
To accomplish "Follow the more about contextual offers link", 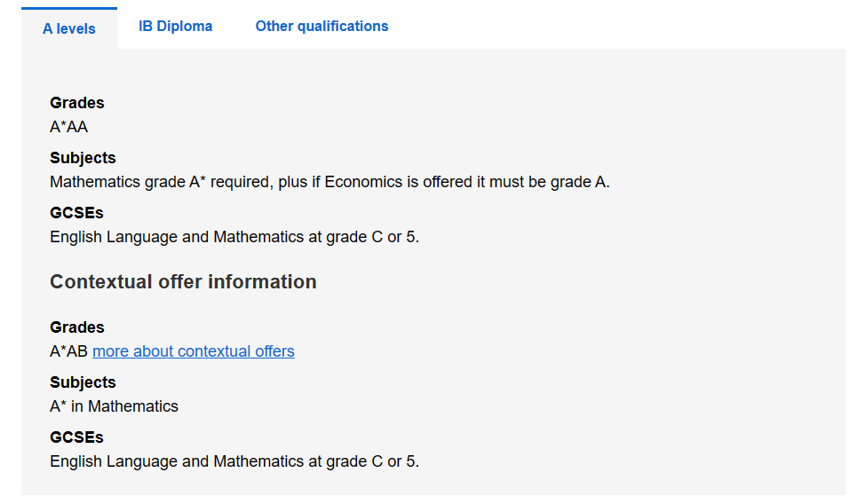I will 193,351.
